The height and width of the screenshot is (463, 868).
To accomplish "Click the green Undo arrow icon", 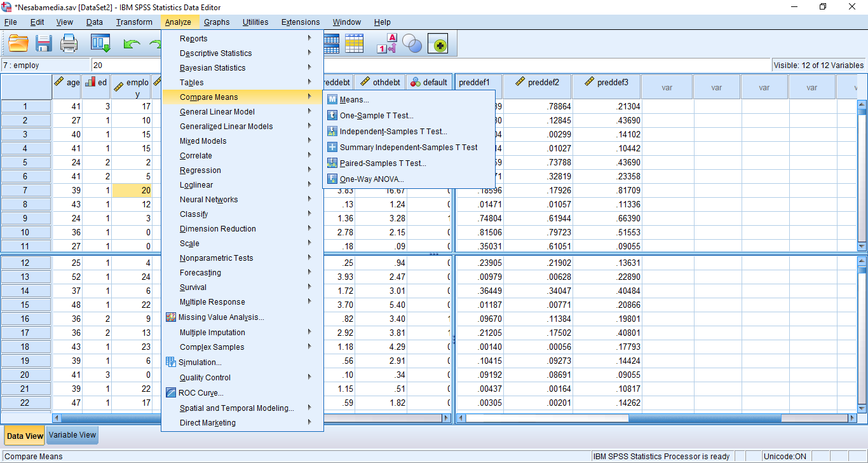I will tap(132, 44).
